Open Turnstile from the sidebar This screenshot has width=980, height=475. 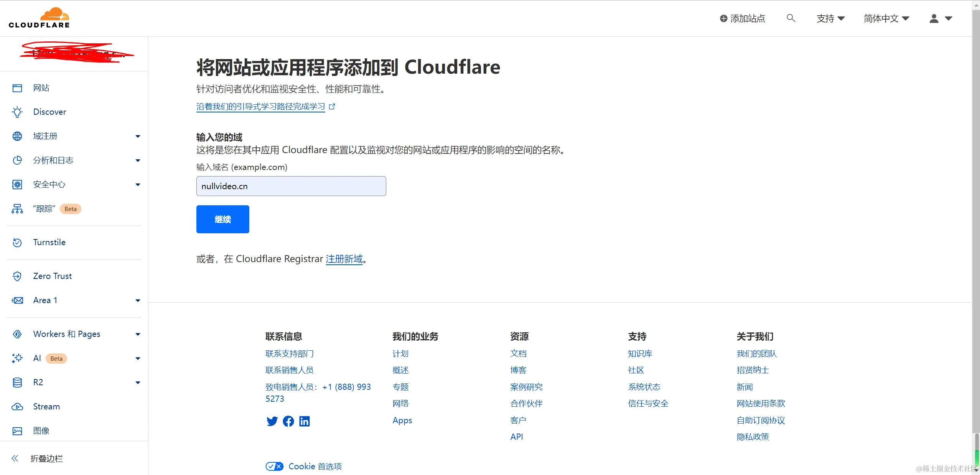point(49,242)
